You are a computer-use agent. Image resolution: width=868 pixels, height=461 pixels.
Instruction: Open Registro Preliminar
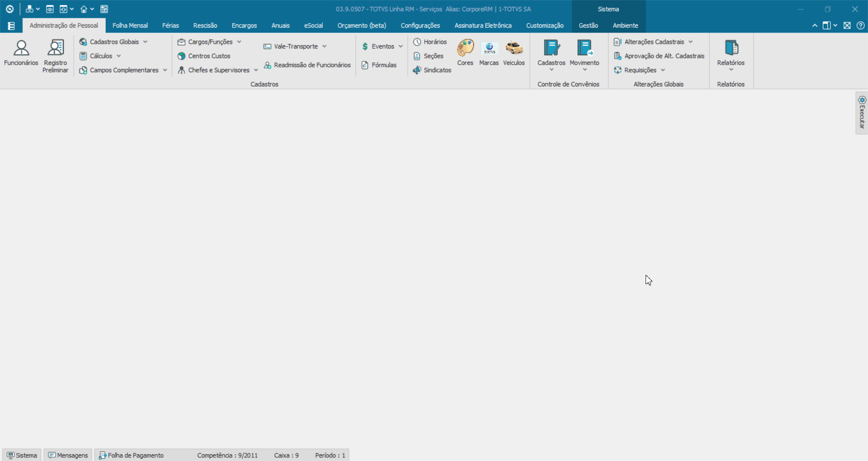pyautogui.click(x=56, y=56)
